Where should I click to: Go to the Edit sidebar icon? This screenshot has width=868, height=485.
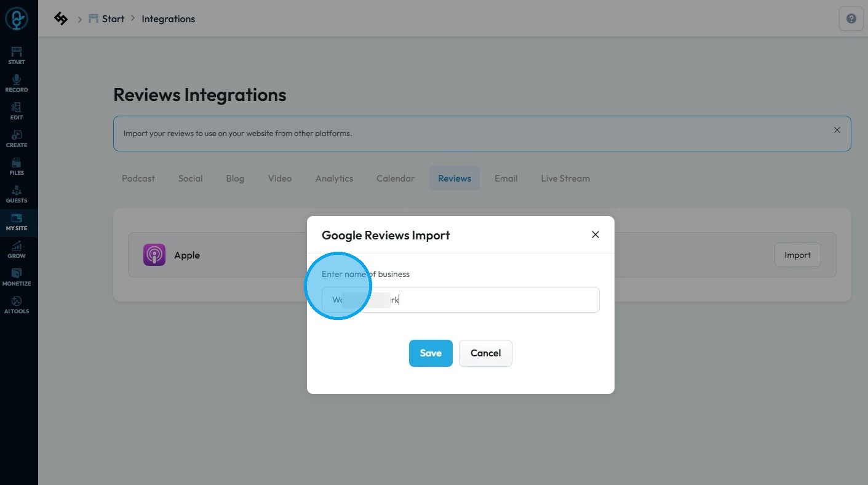[x=17, y=111]
